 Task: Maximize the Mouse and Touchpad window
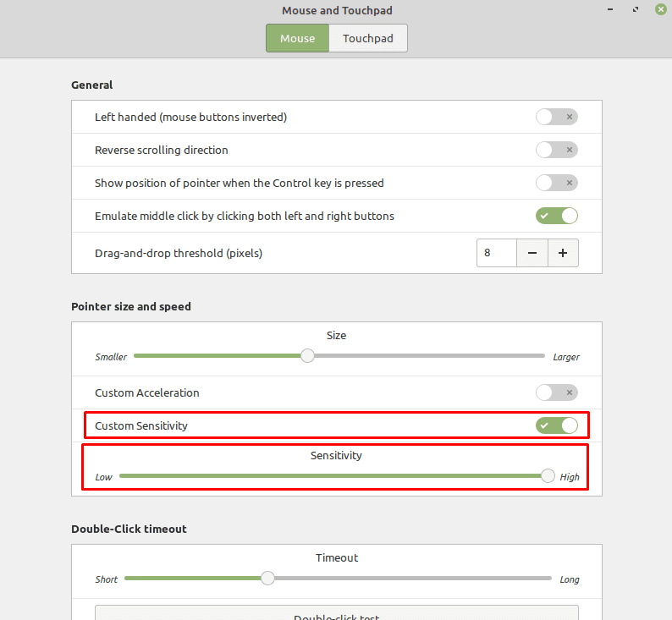tap(636, 9)
